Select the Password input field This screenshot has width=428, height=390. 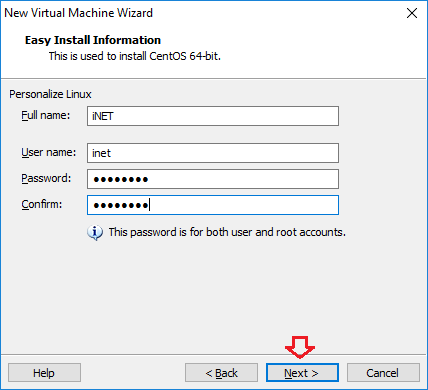click(213, 179)
